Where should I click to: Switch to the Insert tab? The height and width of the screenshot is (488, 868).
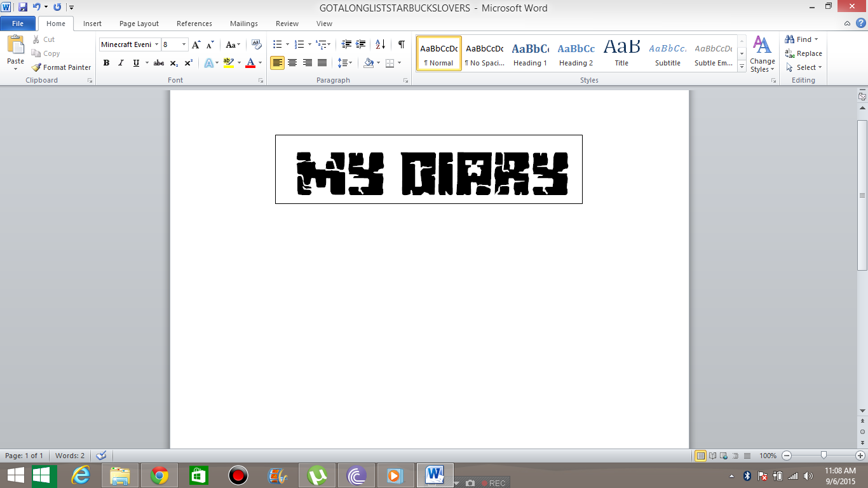click(x=92, y=24)
